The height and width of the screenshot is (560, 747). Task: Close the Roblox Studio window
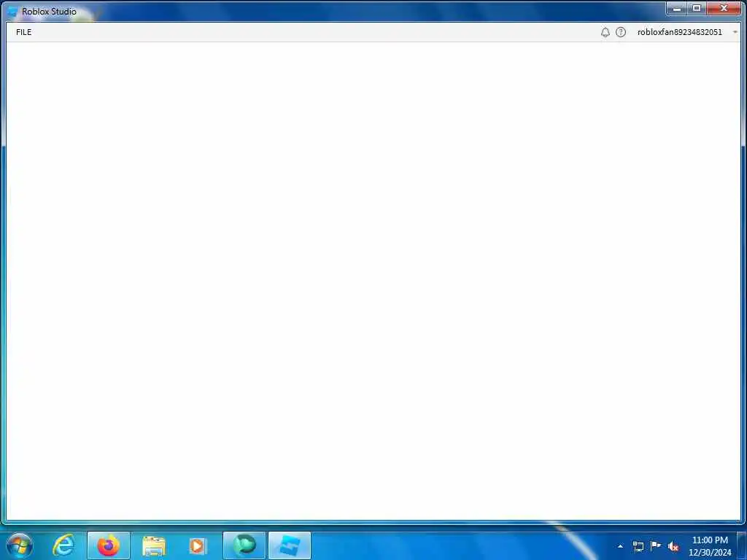tap(724, 8)
